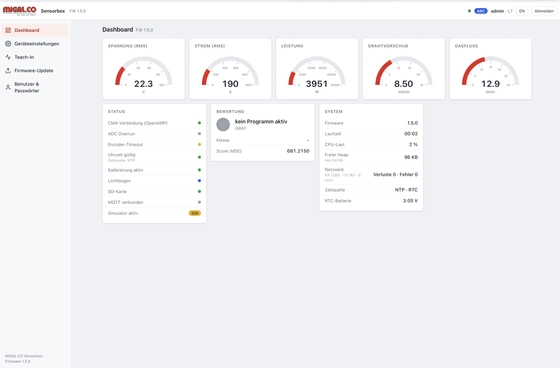Click the Score (MSE) value 681.2150
The image size is (560, 368).
[x=298, y=151]
